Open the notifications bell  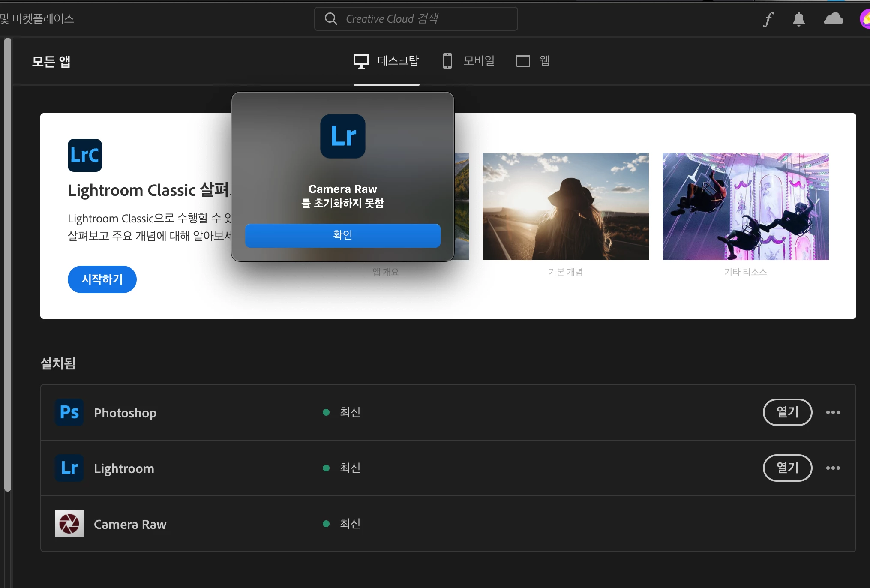click(x=798, y=19)
